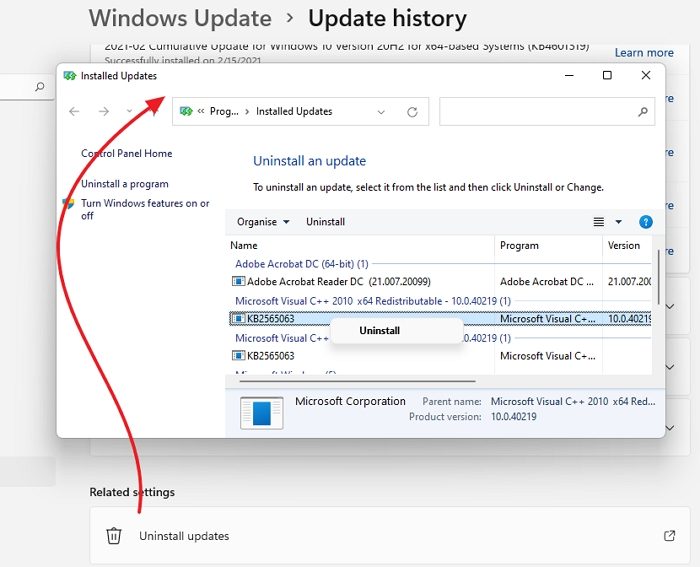Click Settings search magnifier icon
Viewport: 700px width, 567px height.
(x=40, y=87)
